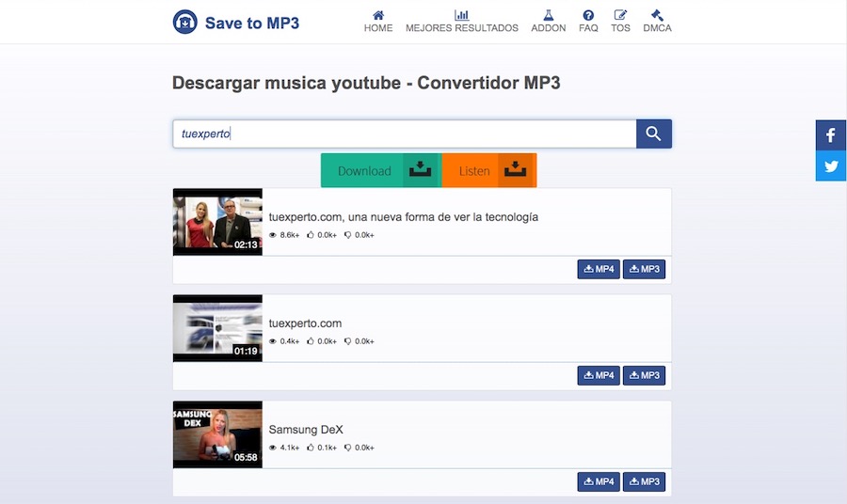Download MP4 of the 01:19 tuexperto.com video
The image size is (847, 504).
click(x=599, y=375)
